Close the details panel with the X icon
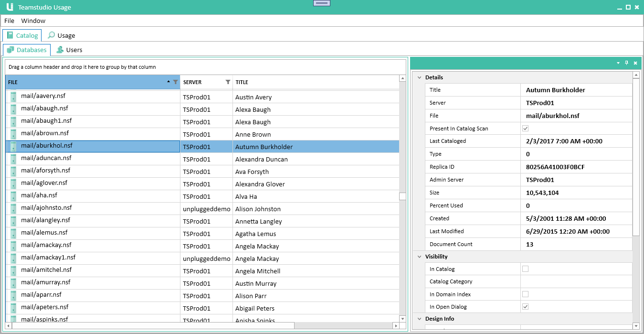 [635, 63]
